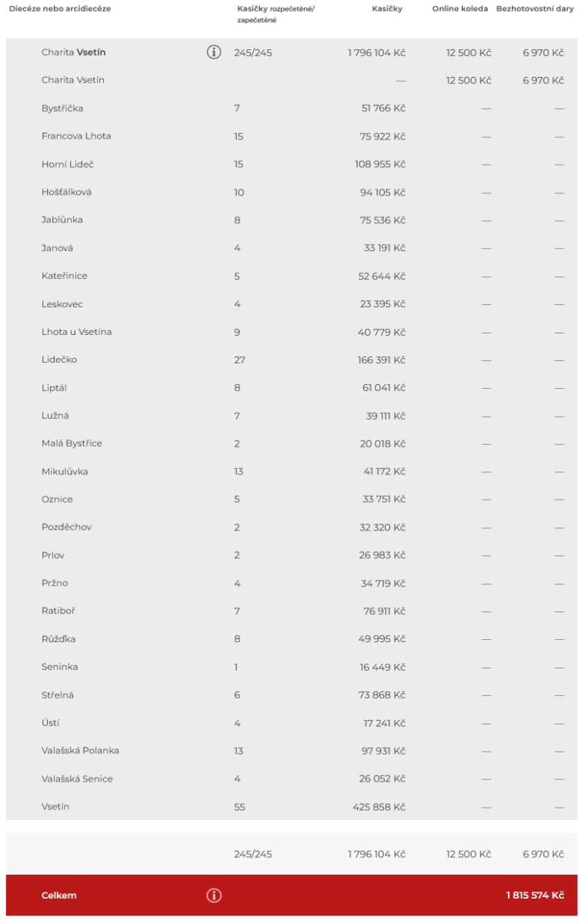588x924 pixels.
Task: Click the info icon in the Celkem row
Action: (213, 895)
